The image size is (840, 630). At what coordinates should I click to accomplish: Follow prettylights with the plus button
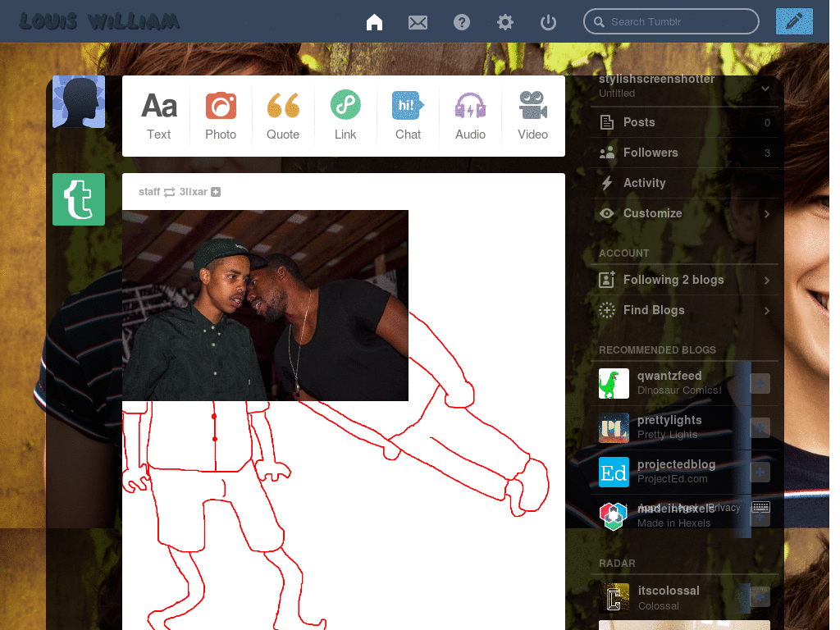pos(760,427)
